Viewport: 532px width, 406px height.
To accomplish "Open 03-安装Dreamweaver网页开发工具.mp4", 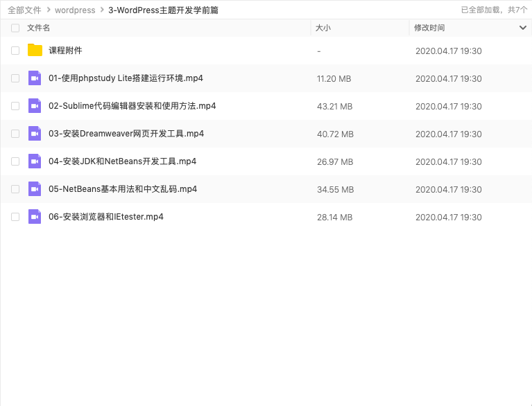I will pyautogui.click(x=126, y=134).
